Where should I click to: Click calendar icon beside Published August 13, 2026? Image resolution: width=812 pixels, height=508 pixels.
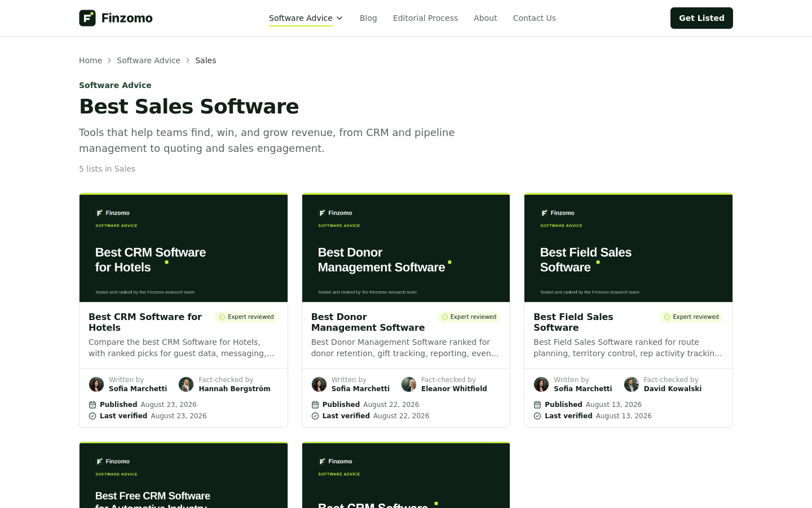(537, 405)
